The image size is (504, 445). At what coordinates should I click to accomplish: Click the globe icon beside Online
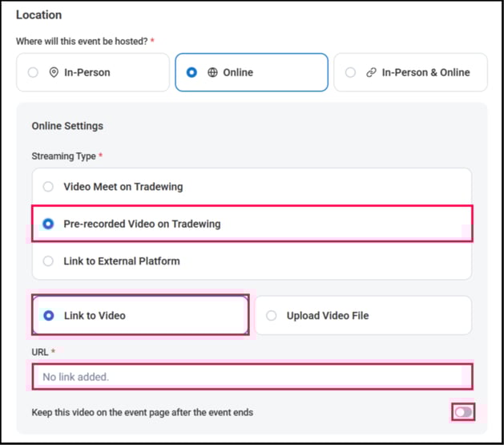point(212,72)
